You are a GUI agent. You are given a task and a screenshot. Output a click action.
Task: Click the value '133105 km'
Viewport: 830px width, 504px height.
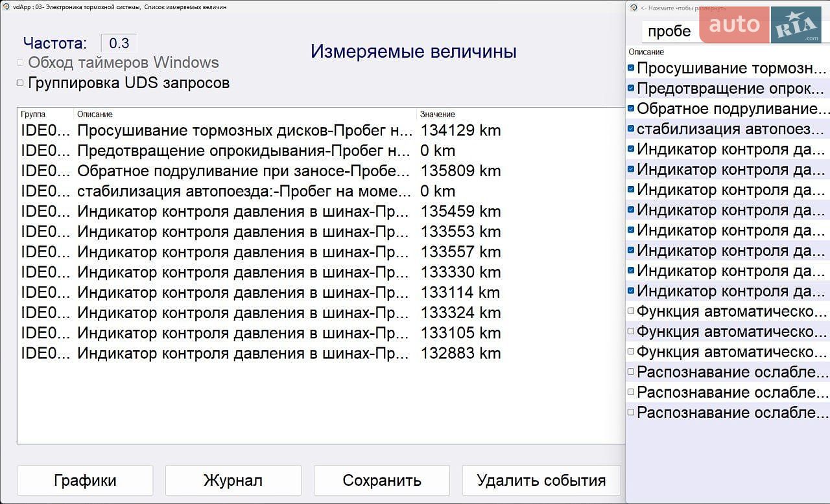point(460,333)
